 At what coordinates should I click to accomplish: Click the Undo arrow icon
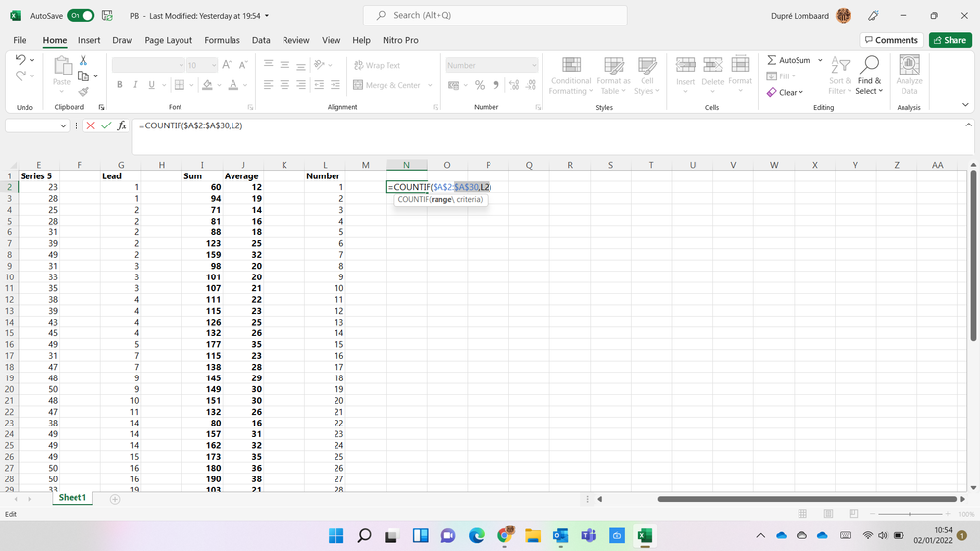(20, 60)
